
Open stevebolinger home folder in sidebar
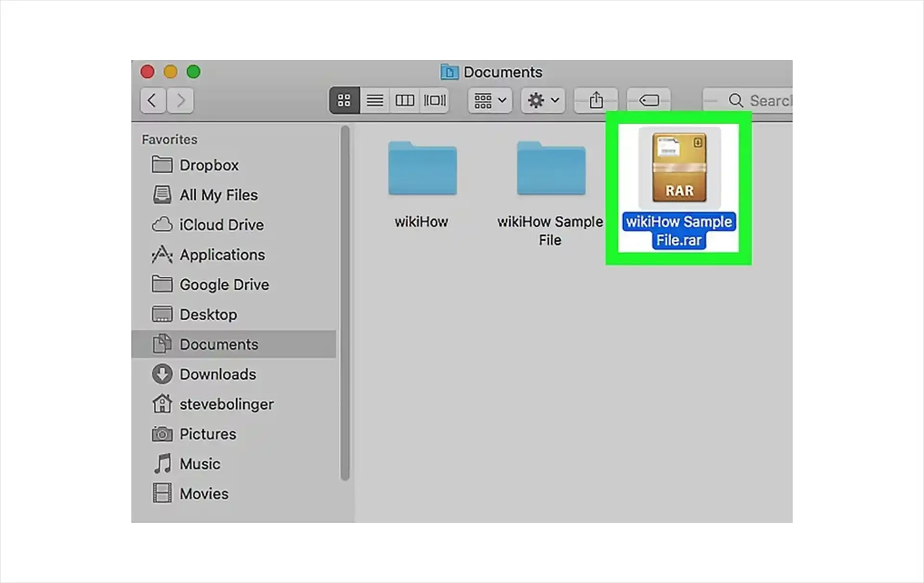(x=233, y=404)
